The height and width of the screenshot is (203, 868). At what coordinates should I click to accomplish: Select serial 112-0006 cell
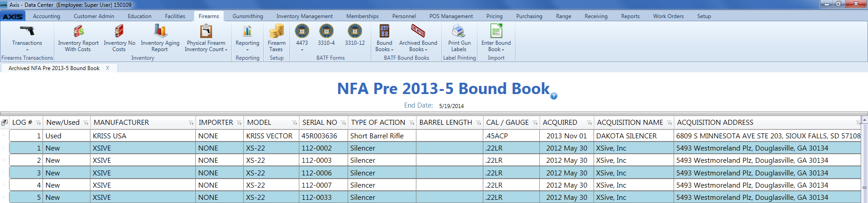(x=322, y=173)
